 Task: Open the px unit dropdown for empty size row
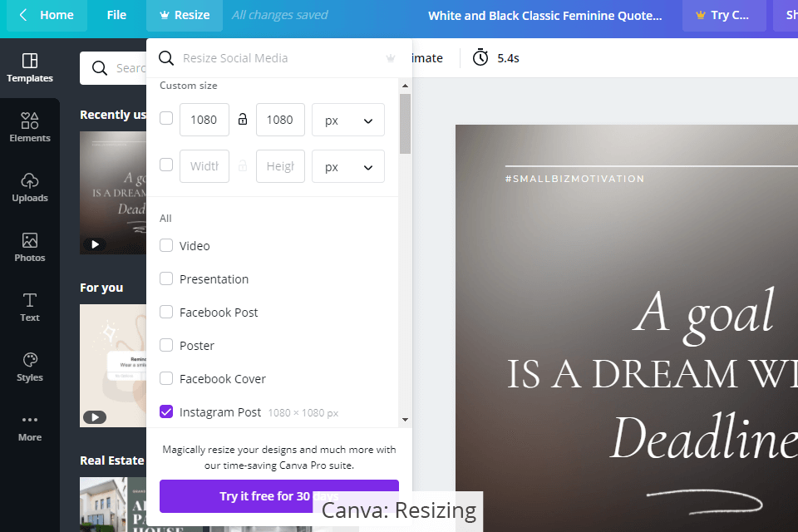pos(348,166)
